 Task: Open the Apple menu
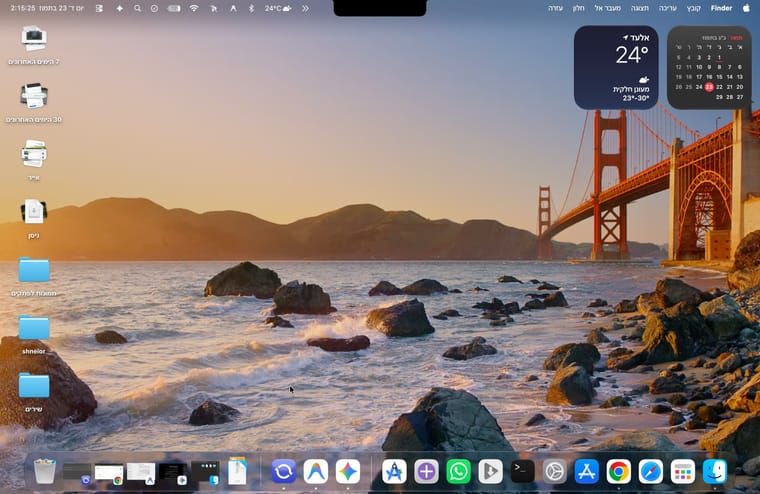point(746,8)
